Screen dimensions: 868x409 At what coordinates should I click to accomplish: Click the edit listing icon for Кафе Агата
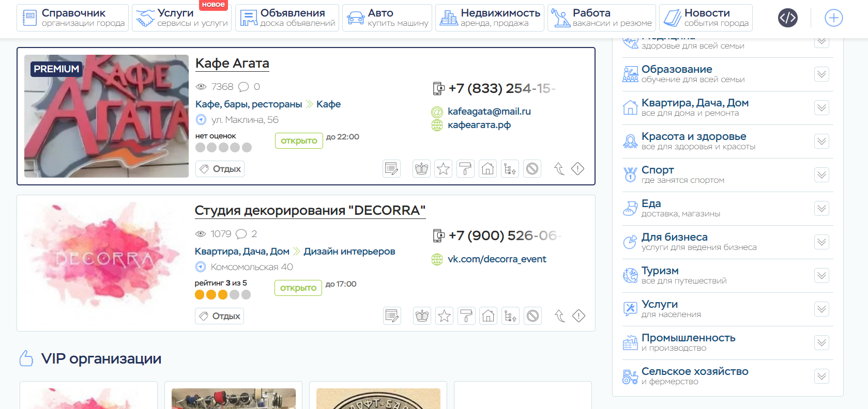pos(392,169)
